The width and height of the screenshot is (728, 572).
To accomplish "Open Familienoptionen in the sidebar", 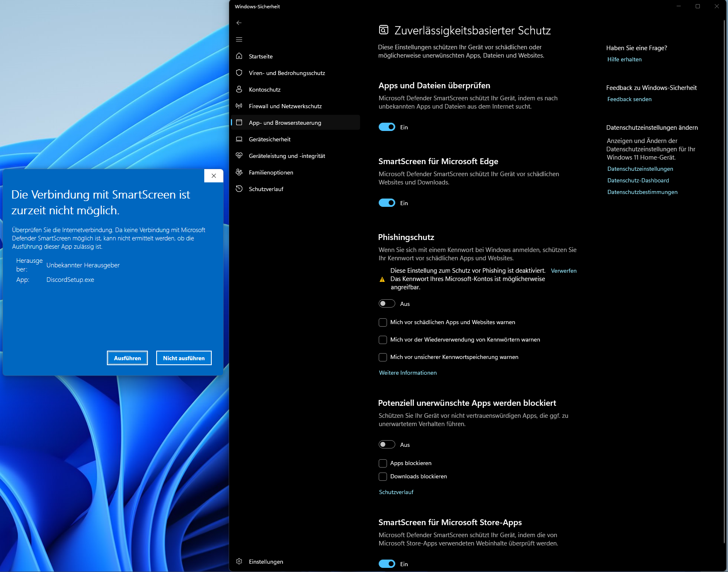I will tap(295, 172).
